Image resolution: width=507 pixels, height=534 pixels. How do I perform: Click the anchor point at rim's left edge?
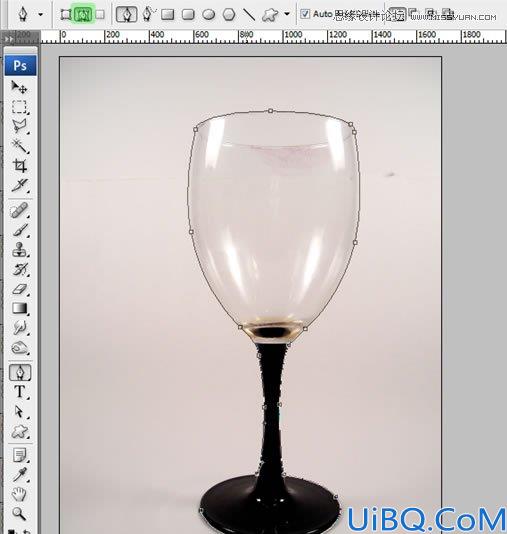[x=195, y=129]
